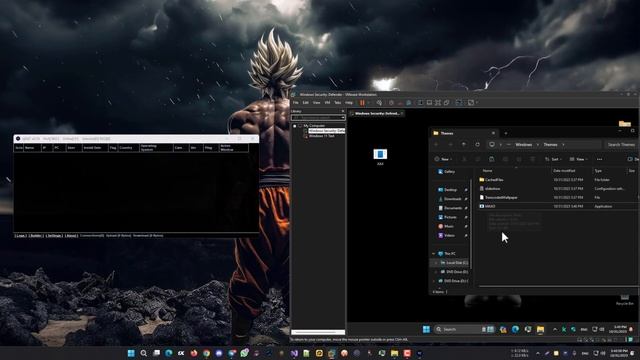This screenshot has height=360, width=640.
Task: Open the Recycle Bin in the guest VM
Action: tap(624, 300)
